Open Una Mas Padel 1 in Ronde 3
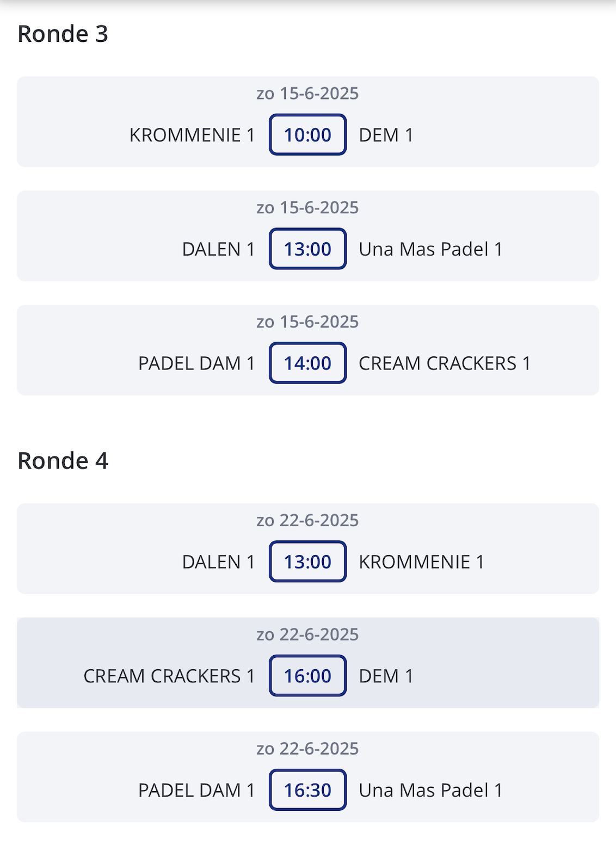This screenshot has height=851, width=616. tap(430, 249)
